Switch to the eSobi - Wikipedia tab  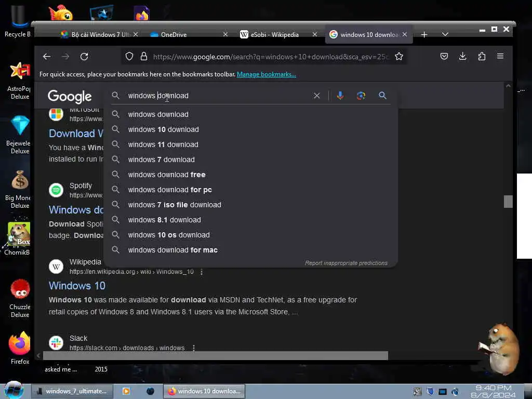tap(278, 34)
